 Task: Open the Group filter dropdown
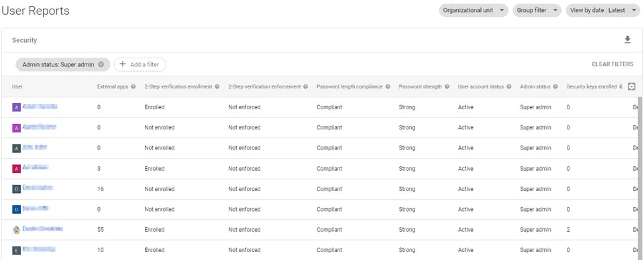pos(537,10)
